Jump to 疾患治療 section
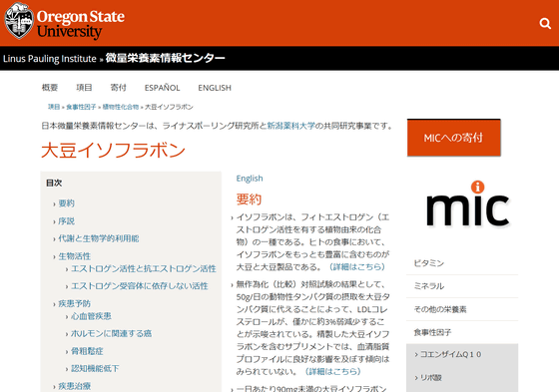The image size is (559, 392). (x=75, y=386)
